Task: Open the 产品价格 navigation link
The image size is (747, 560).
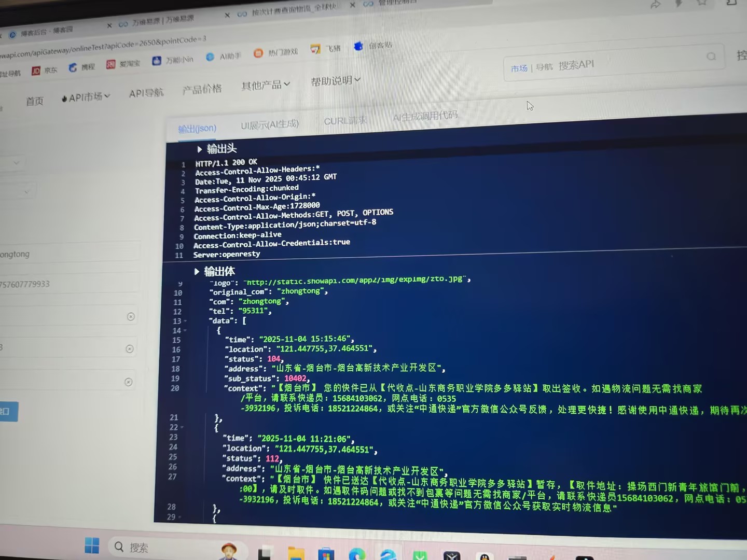Action: (202, 89)
